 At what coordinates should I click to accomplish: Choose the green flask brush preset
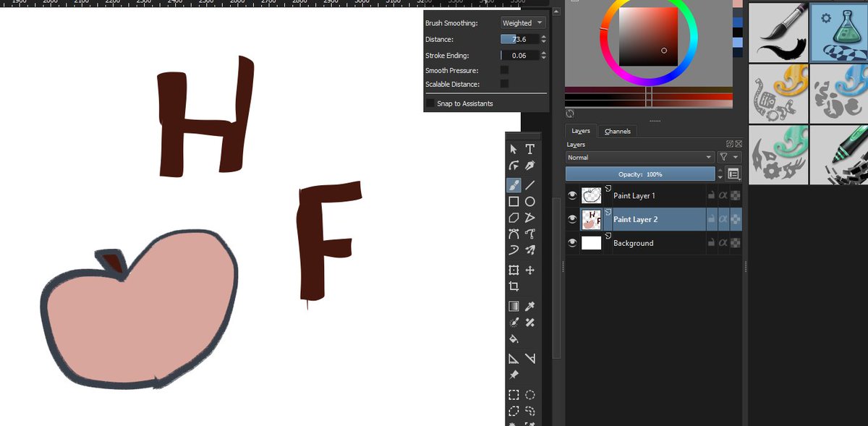[x=839, y=32]
